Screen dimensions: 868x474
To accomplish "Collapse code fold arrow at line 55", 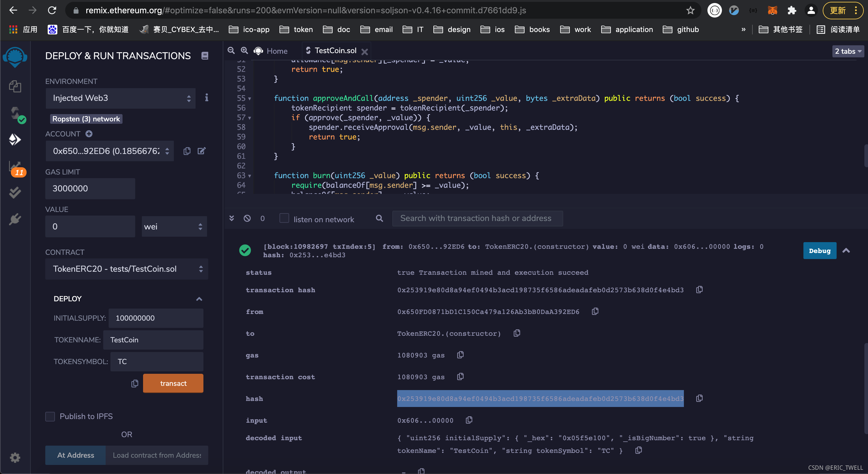I will pyautogui.click(x=250, y=99).
